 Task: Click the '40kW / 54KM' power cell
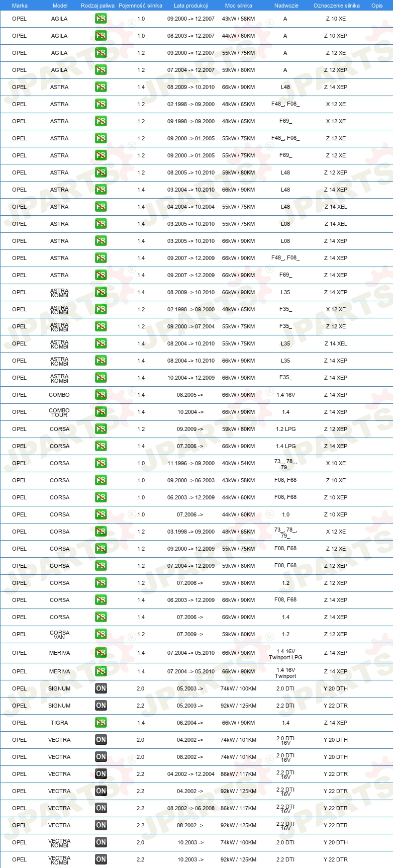(239, 463)
